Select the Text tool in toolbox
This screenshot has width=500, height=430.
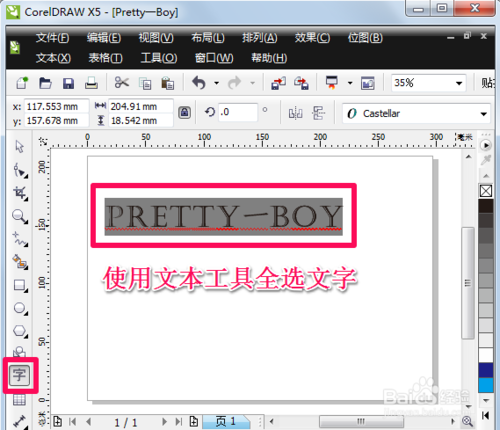point(19,375)
